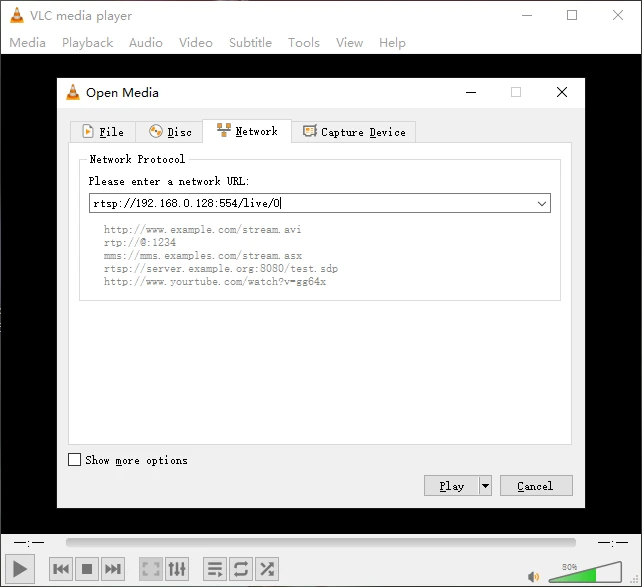Screen dimensions: 642x587
Task: Click the Cancel button
Action: (x=536, y=486)
